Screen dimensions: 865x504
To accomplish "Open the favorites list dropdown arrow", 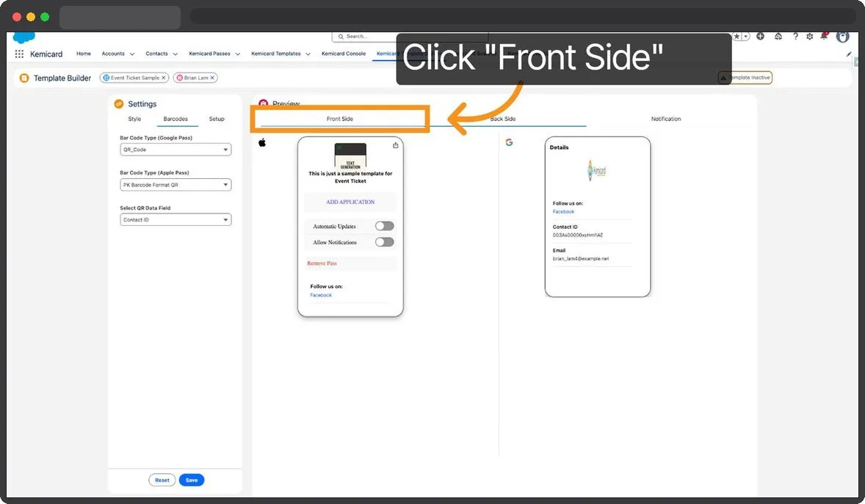I will (746, 37).
